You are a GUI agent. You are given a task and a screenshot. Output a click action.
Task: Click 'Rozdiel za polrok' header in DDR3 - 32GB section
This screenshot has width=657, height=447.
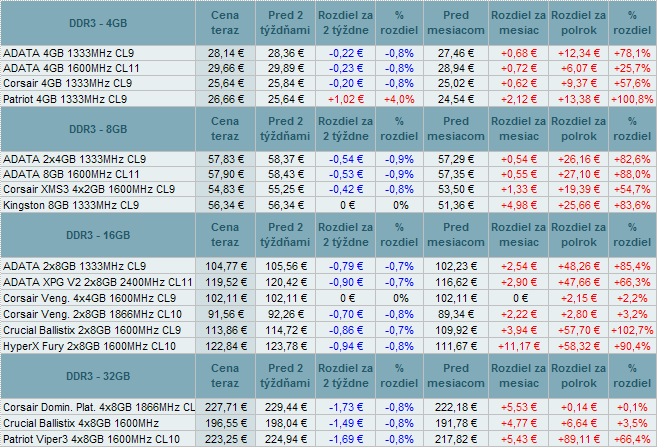pos(578,376)
